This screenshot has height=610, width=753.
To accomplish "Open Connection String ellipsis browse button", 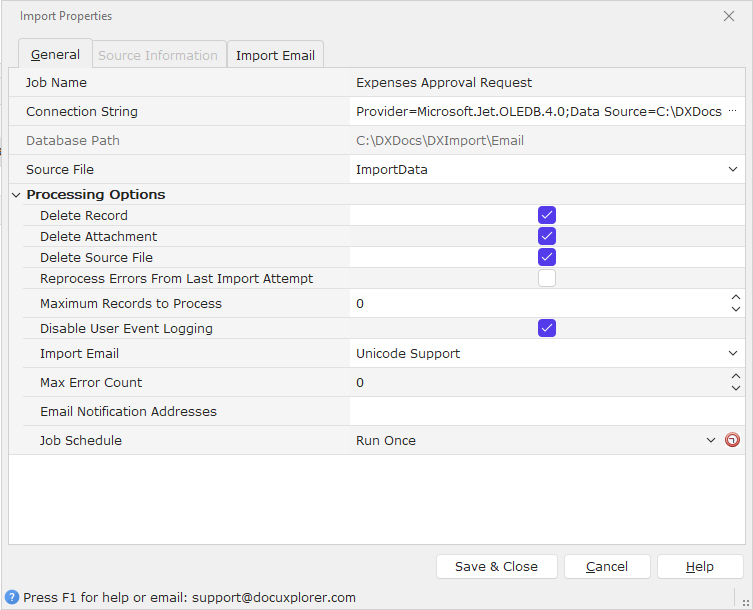I will 732,111.
